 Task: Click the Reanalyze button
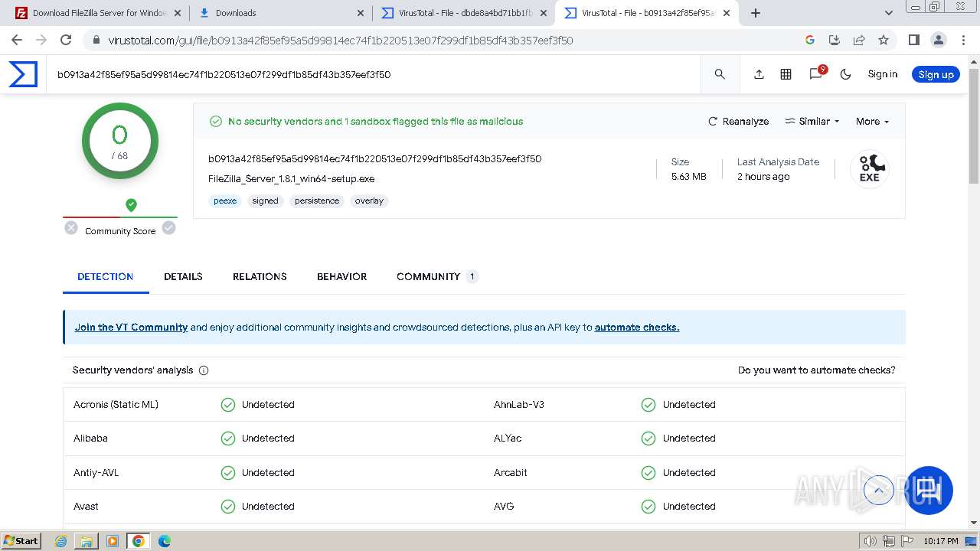pos(738,121)
